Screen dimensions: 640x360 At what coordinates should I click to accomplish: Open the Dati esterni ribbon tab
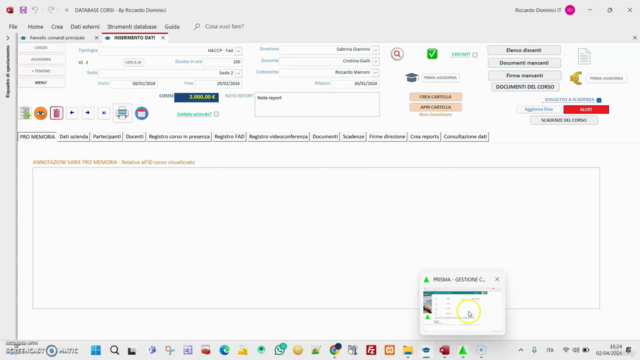pyautogui.click(x=85, y=27)
